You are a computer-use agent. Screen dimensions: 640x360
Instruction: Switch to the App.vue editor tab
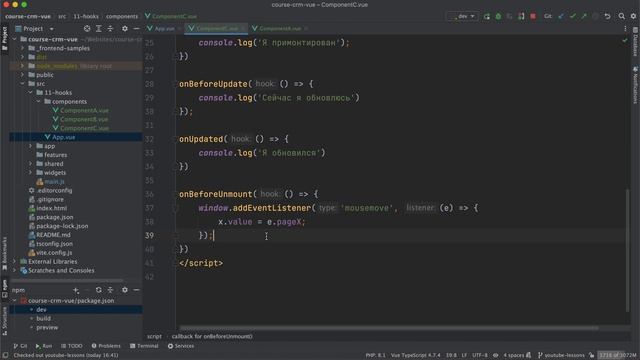164,29
